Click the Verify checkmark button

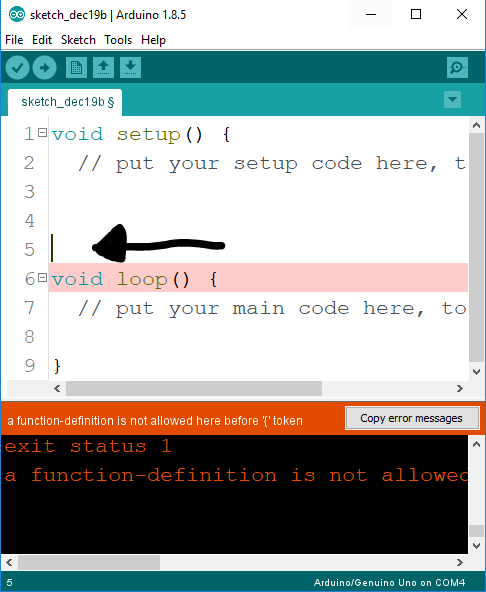17,68
